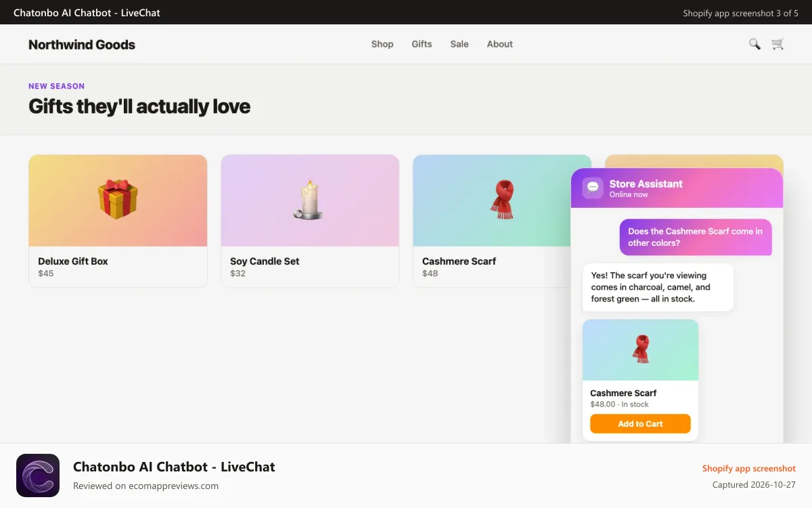The width and height of the screenshot is (812, 508).
Task: Click the Store Assistant chat bubble icon
Action: point(593,188)
